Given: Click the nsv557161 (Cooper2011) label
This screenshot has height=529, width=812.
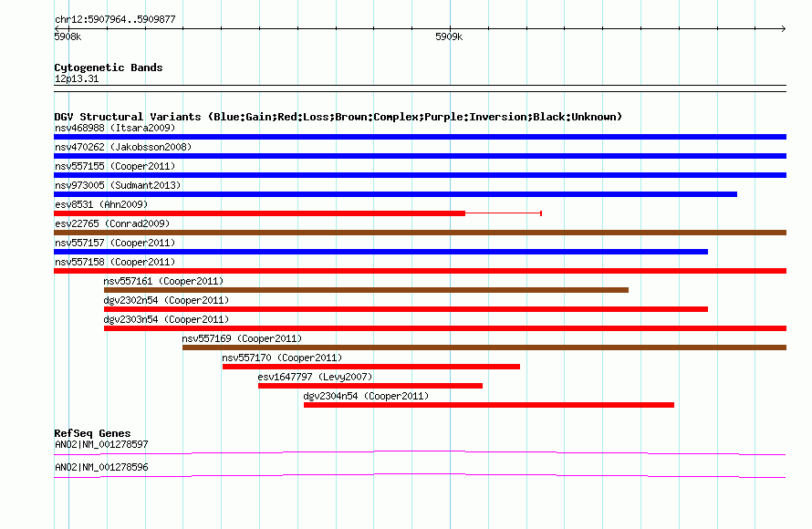Looking at the screenshot, I should 163,281.
